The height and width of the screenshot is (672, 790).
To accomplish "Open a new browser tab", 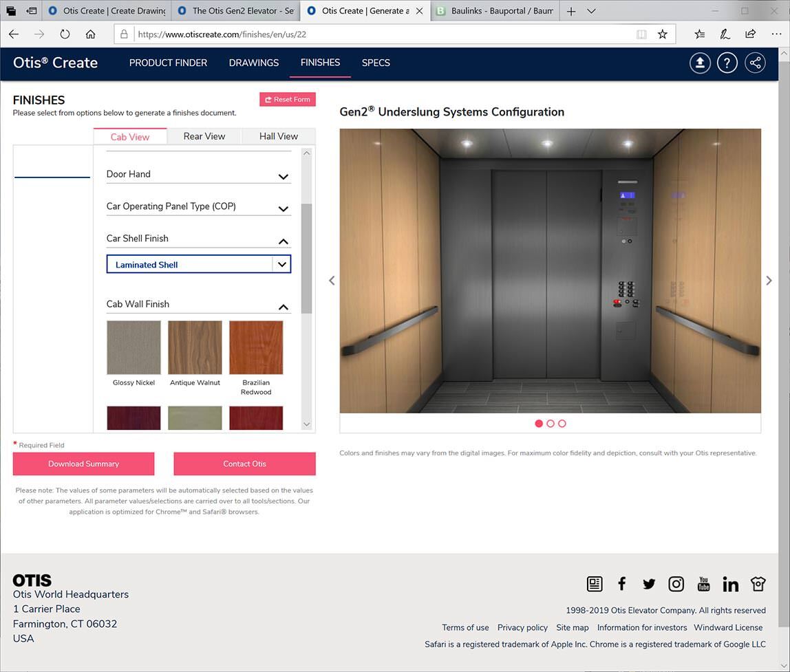I will [x=571, y=11].
